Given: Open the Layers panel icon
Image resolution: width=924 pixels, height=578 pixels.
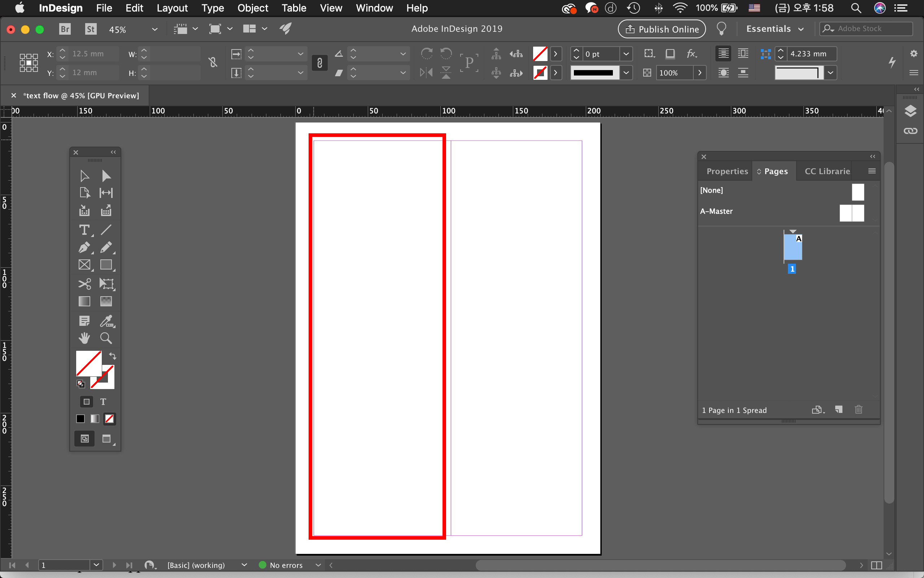Looking at the screenshot, I should (911, 111).
